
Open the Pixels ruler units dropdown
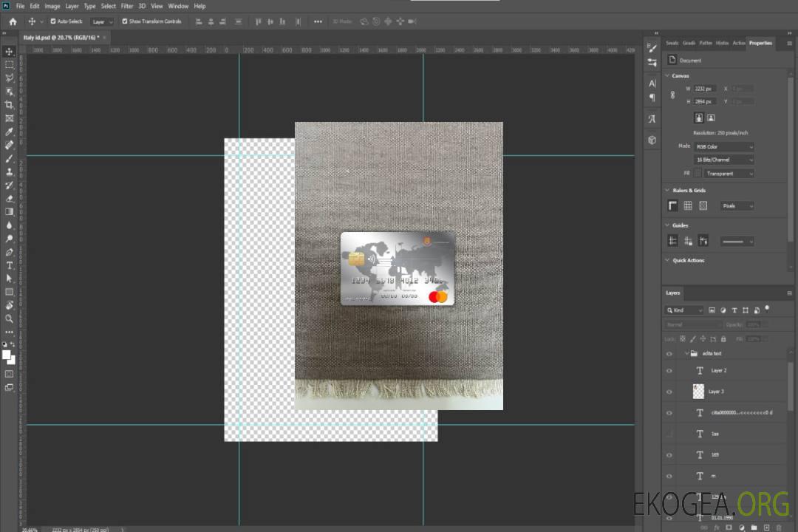737,205
